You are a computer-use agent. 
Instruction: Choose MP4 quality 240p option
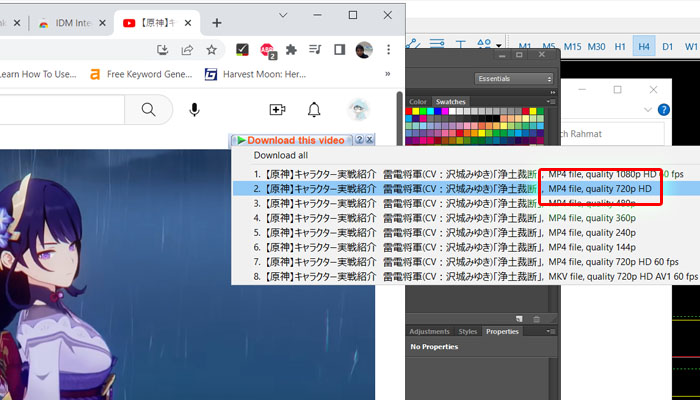pos(466,233)
